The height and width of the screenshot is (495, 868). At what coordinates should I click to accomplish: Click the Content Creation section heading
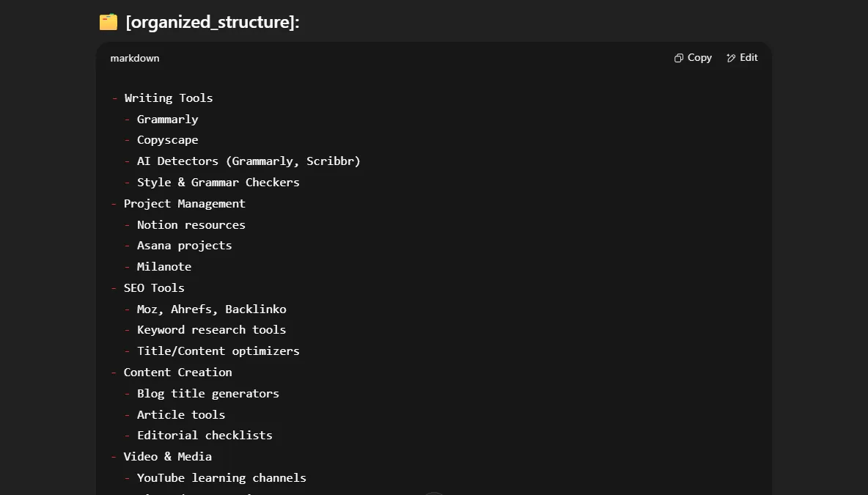[178, 372]
